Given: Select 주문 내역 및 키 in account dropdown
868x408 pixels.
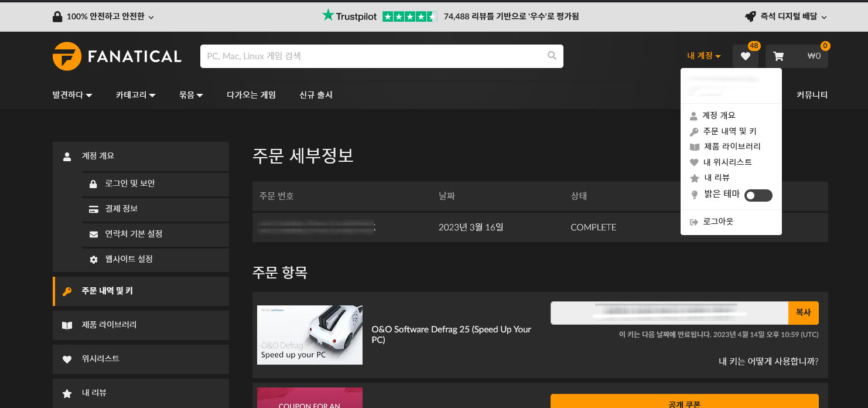Looking at the screenshot, I should click(730, 131).
